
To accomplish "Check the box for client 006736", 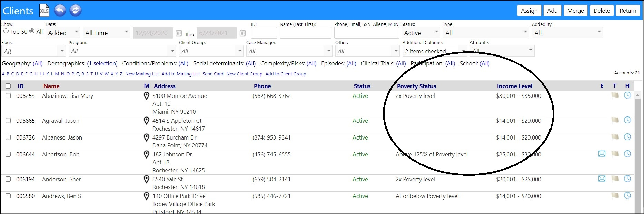I will (8, 137).
